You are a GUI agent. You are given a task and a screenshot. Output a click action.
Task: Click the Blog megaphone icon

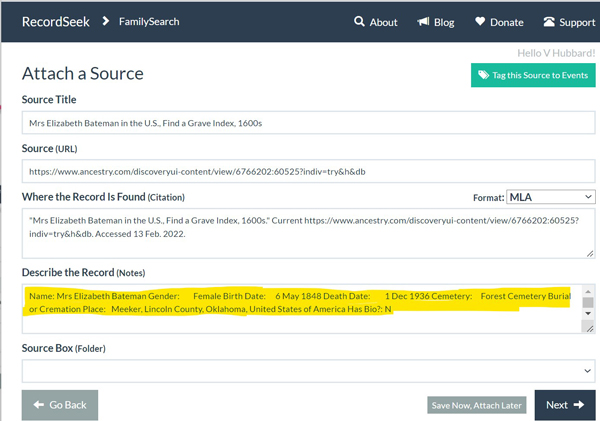pos(424,22)
